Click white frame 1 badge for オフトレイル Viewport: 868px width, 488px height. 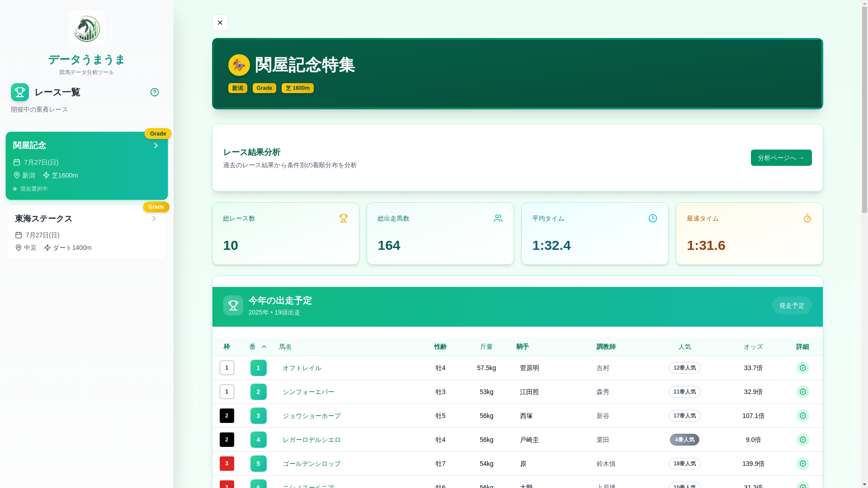pyautogui.click(x=227, y=368)
